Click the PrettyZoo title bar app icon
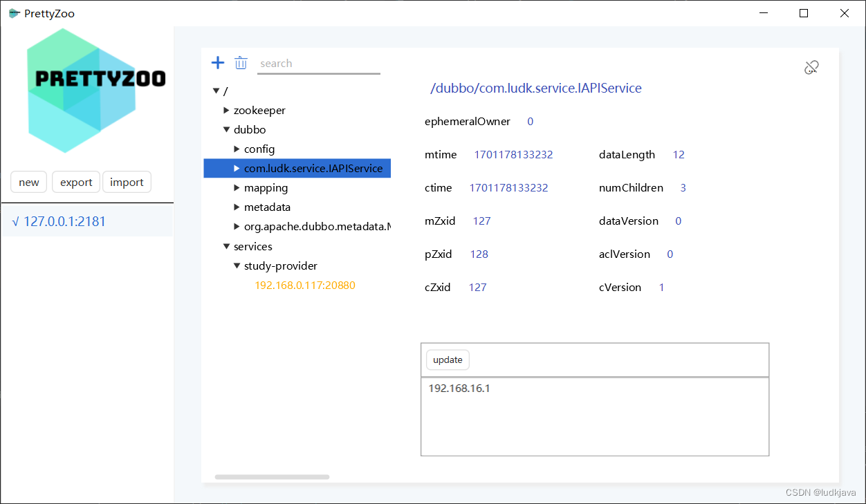866x504 pixels. point(14,13)
